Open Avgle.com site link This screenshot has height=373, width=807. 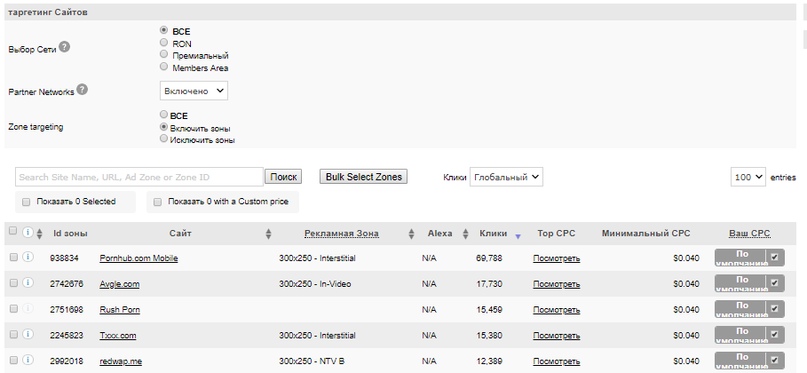click(x=119, y=284)
